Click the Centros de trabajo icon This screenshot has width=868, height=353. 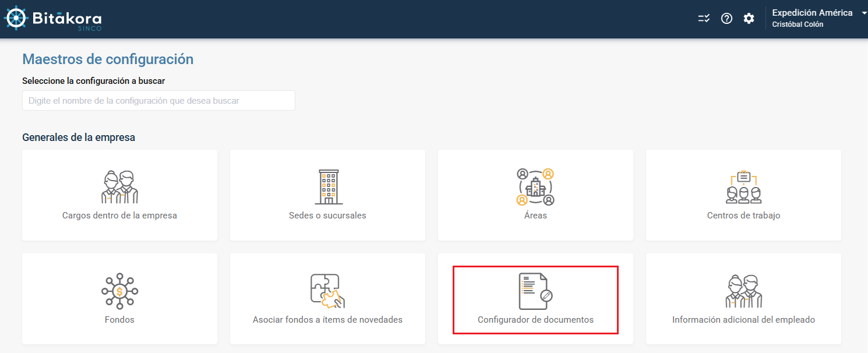pyautogui.click(x=743, y=186)
